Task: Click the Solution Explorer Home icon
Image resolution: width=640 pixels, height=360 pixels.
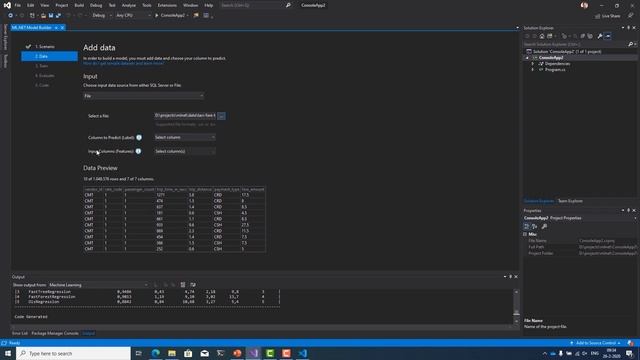Action: coord(542,36)
